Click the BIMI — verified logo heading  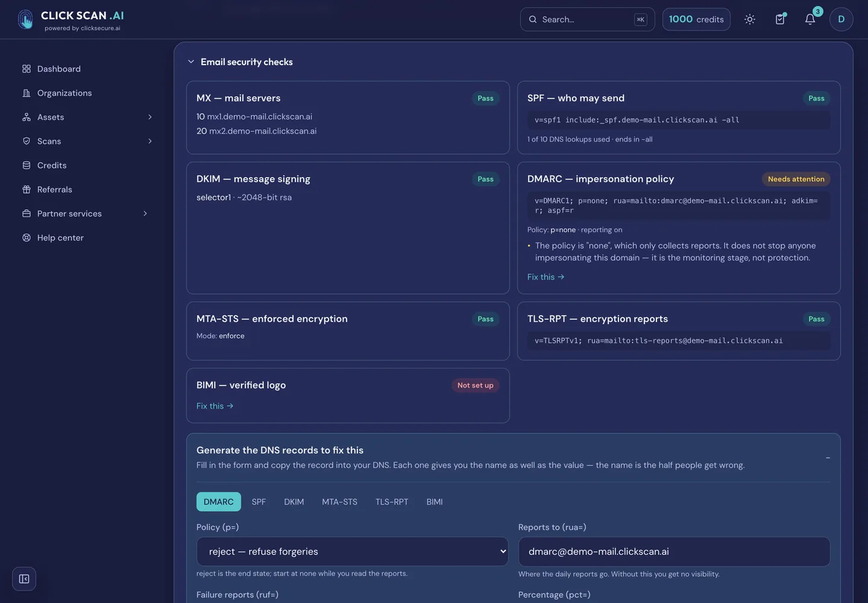click(x=241, y=385)
